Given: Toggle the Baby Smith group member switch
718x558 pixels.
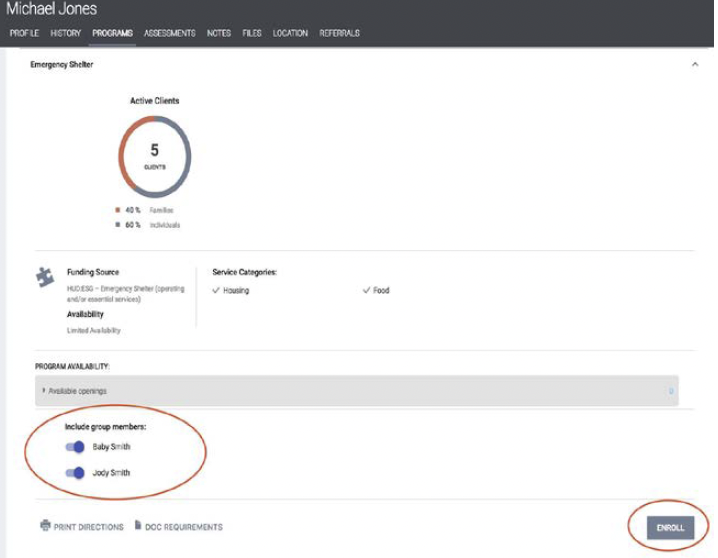Looking at the screenshot, I should pos(74,447).
